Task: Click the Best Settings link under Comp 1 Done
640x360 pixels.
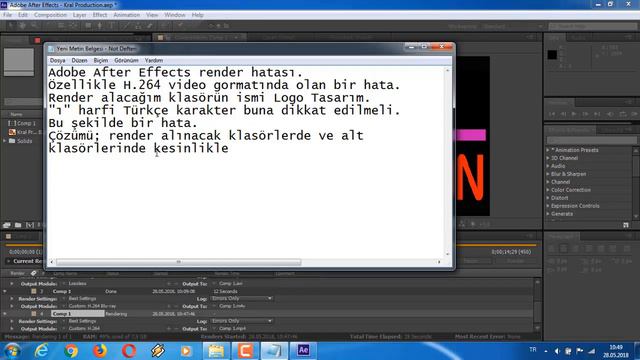Action: coord(82,298)
